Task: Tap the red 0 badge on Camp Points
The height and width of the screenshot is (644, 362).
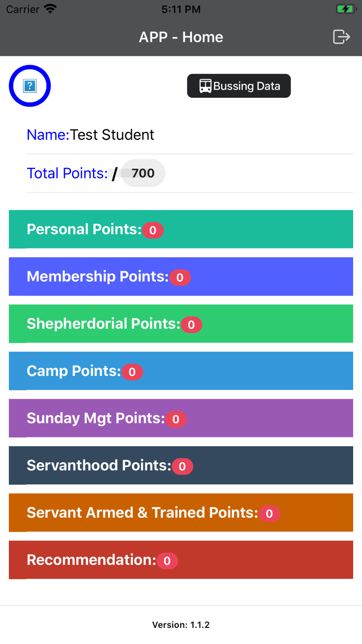Action: (x=132, y=372)
